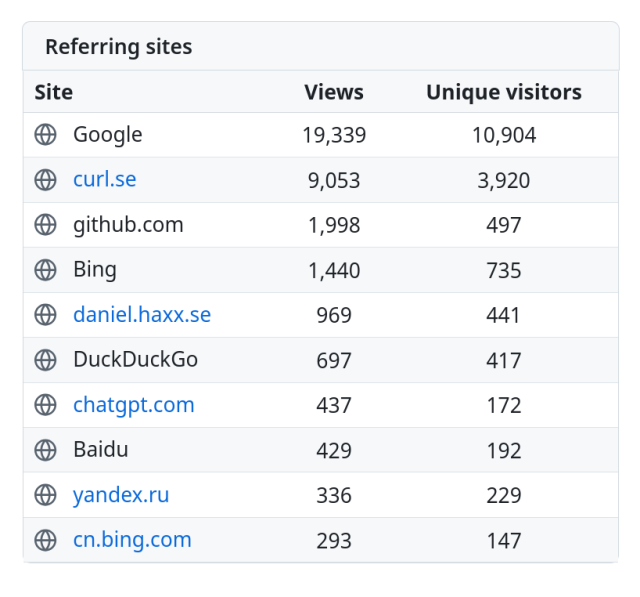The height and width of the screenshot is (597, 640).
Task: Click the globe icon next to Baidu
Action: coord(45,450)
